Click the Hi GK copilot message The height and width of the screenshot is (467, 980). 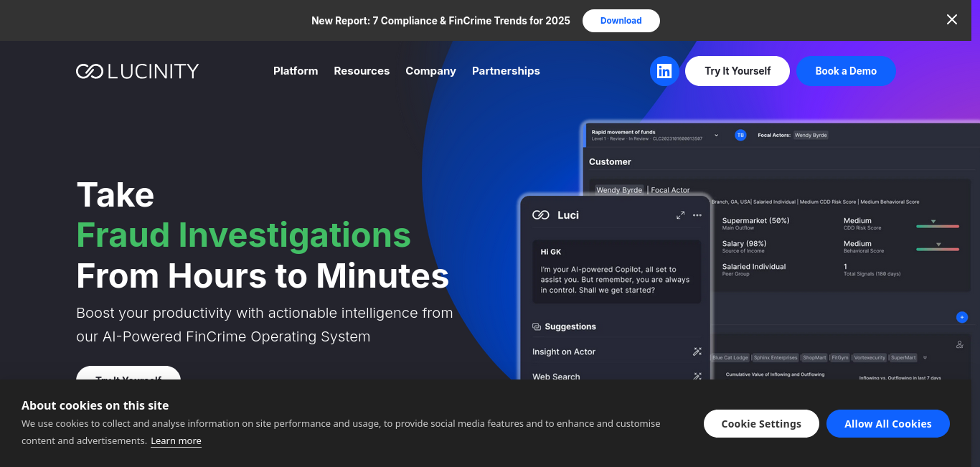617,271
